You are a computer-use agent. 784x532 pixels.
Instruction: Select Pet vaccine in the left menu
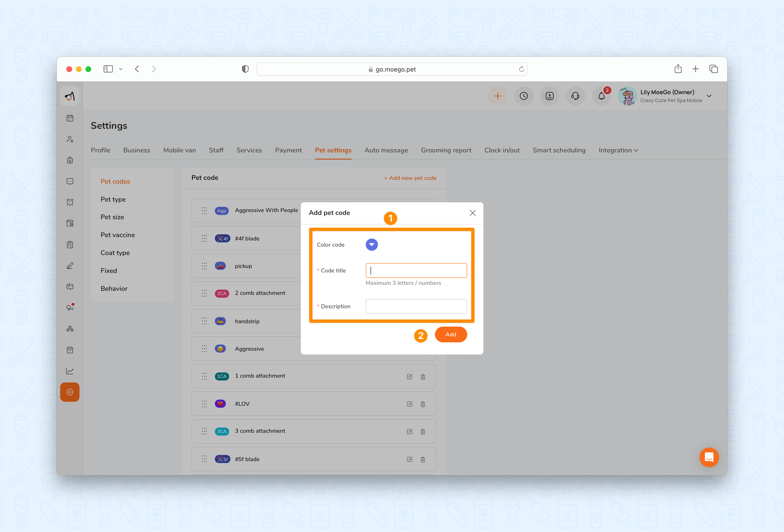pyautogui.click(x=118, y=235)
